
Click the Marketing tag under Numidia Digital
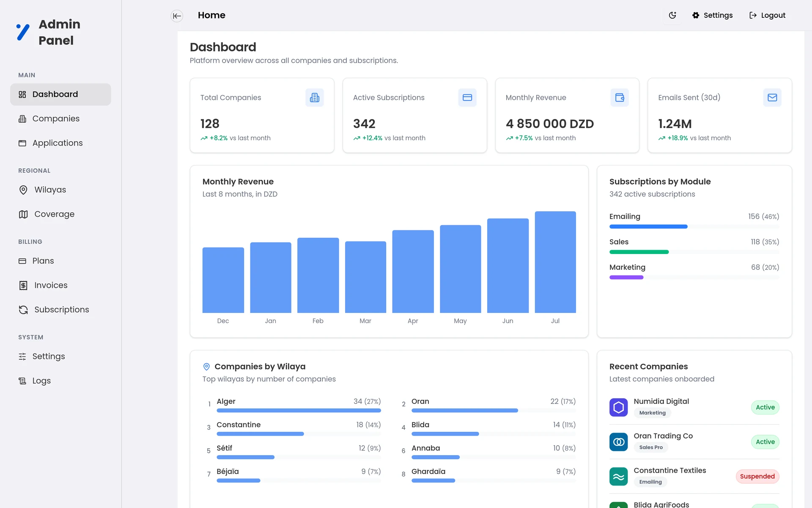(x=652, y=413)
